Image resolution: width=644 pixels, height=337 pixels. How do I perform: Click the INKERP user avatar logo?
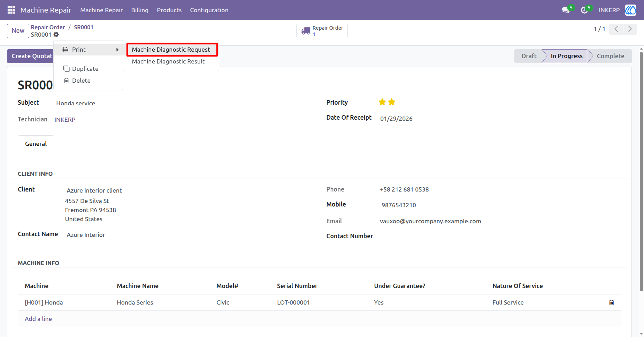[x=630, y=10]
